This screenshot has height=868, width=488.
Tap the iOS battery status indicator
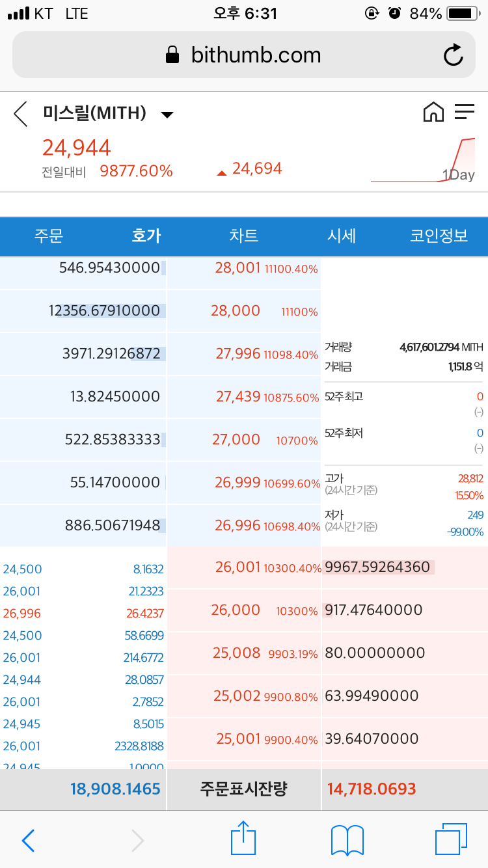click(463, 13)
